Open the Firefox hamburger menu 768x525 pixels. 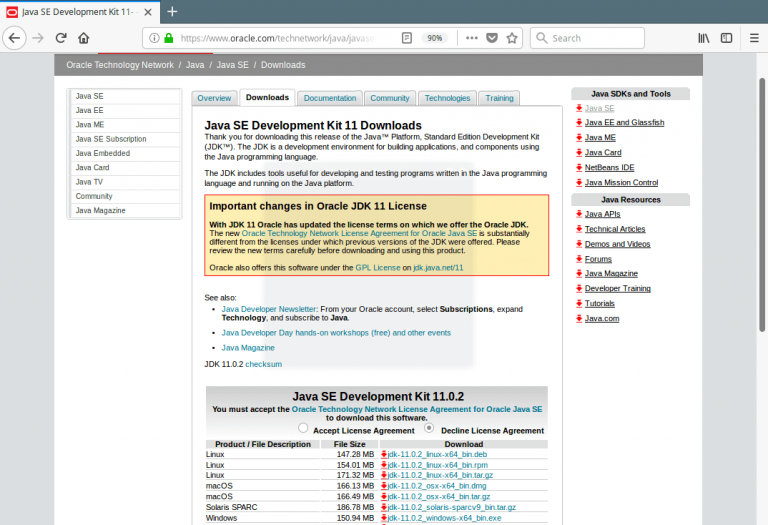753,38
